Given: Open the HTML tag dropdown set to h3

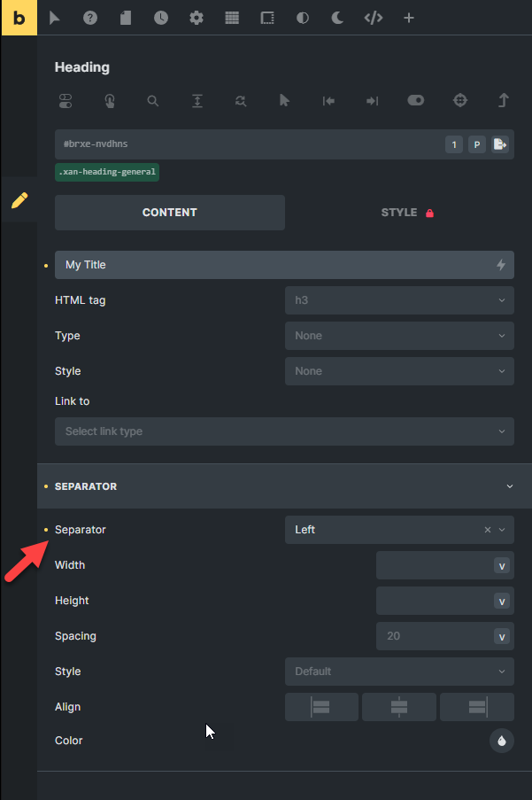Looking at the screenshot, I should coord(398,299).
